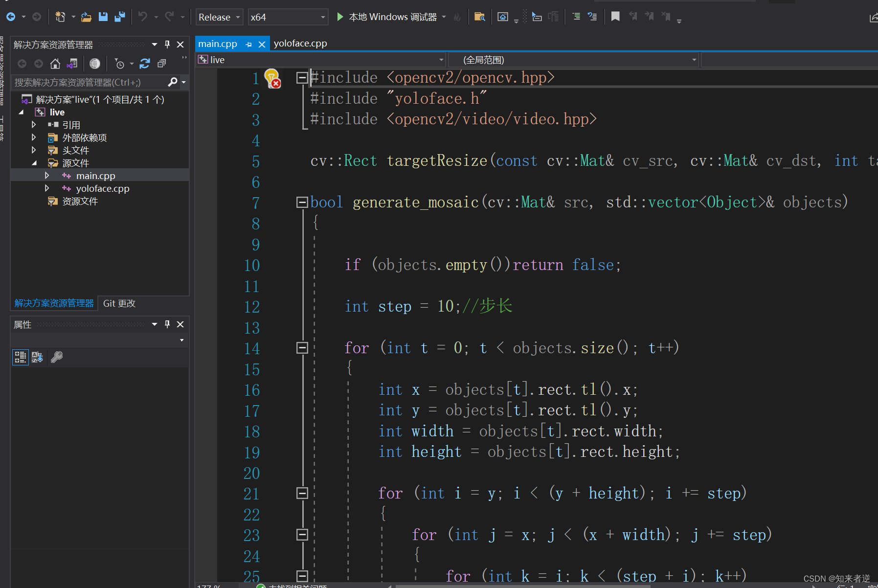
Task: Open the debugger target dropdown arrow
Action: click(444, 17)
